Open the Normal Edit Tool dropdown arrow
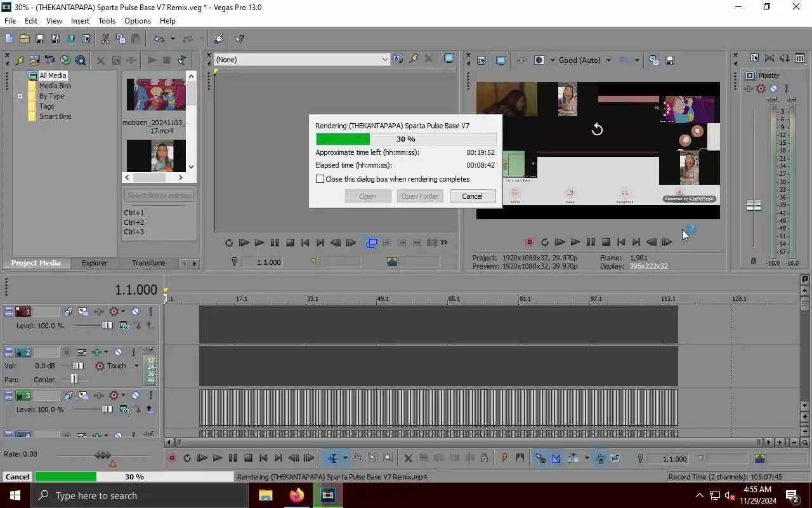Image resolution: width=812 pixels, height=508 pixels. [345, 458]
